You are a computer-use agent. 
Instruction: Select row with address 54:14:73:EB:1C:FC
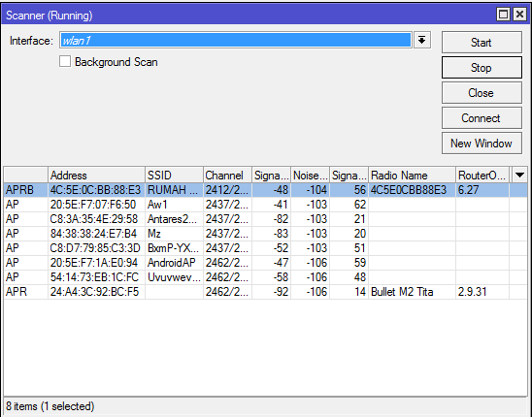tap(265, 277)
